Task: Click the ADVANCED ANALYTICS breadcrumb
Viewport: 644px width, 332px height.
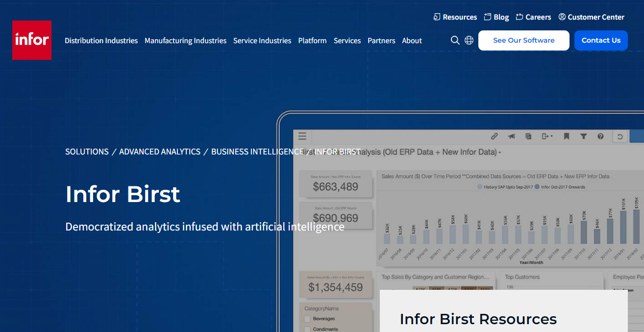Action: point(160,152)
